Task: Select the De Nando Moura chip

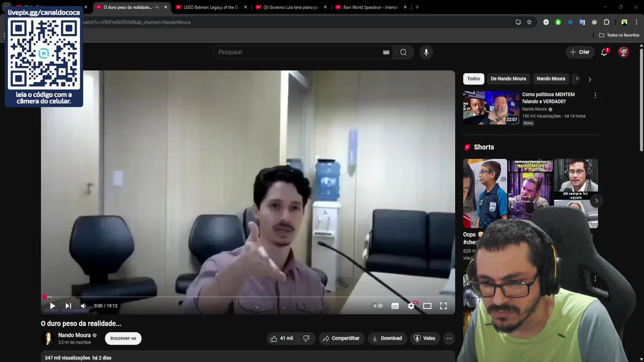Action: coord(508,79)
